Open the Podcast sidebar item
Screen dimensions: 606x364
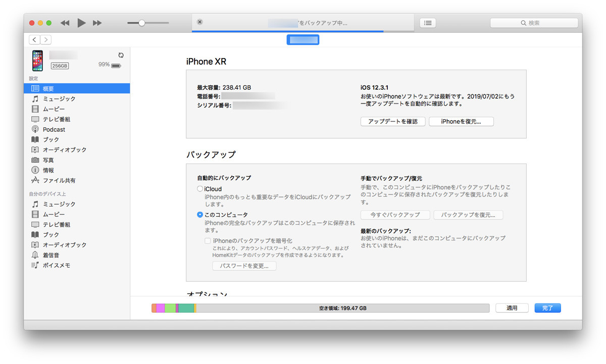[x=77, y=129]
